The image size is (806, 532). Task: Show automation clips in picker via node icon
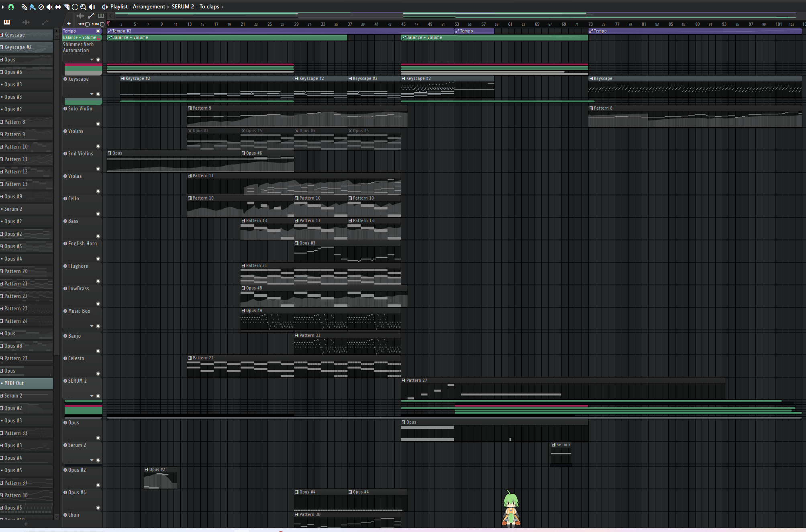click(x=45, y=22)
